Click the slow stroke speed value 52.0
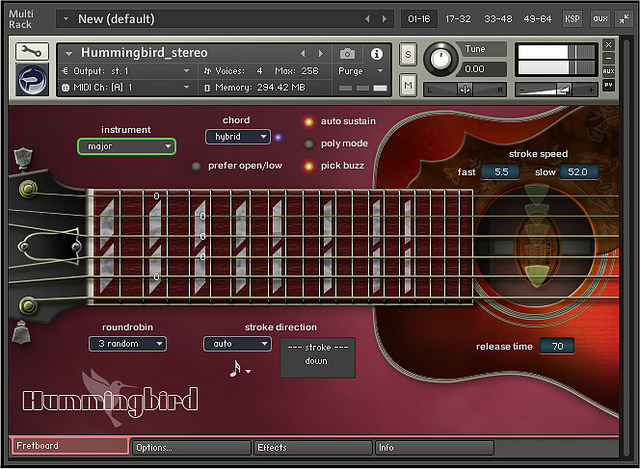Viewport: 640px width, 469px height. [578, 172]
